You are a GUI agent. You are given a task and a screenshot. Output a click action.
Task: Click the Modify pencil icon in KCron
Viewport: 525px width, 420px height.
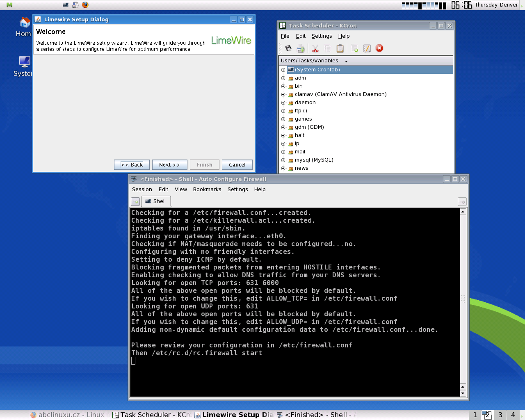[x=367, y=48]
